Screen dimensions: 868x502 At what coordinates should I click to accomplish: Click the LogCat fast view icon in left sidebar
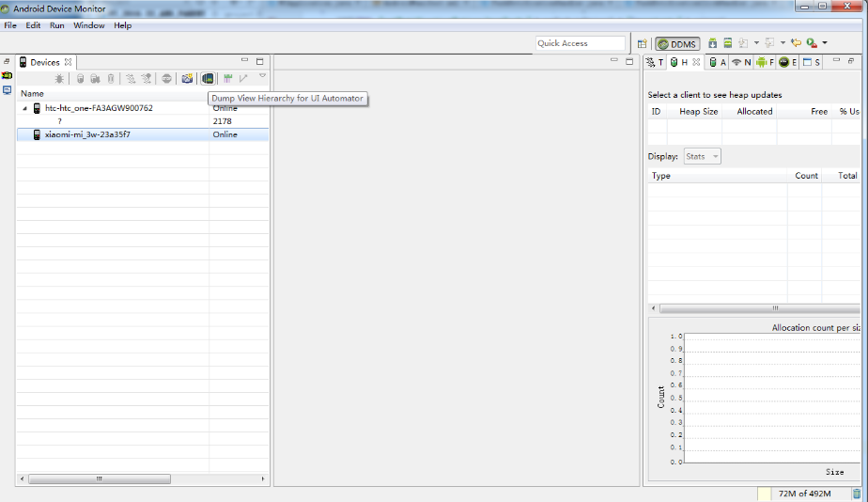tap(7, 76)
